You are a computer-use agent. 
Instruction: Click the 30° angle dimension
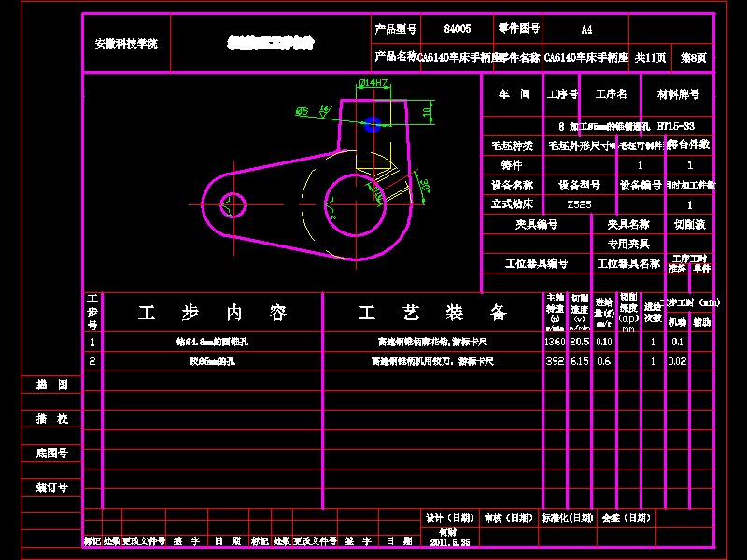point(424,186)
